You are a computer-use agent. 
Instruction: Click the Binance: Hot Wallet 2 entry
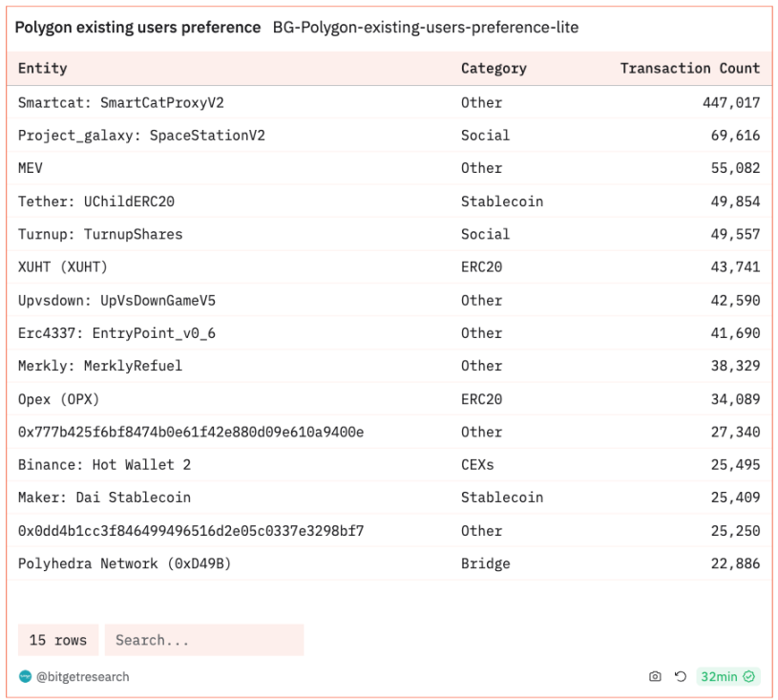[x=105, y=465]
